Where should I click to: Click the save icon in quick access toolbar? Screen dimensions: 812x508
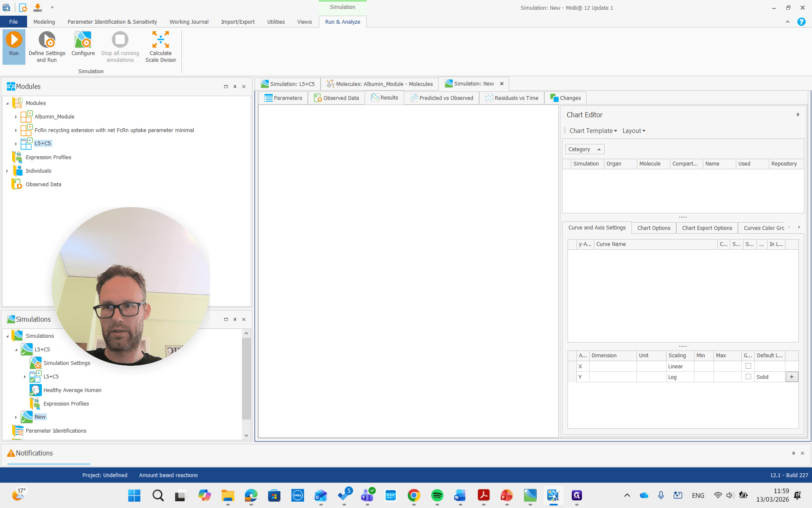pos(38,7)
